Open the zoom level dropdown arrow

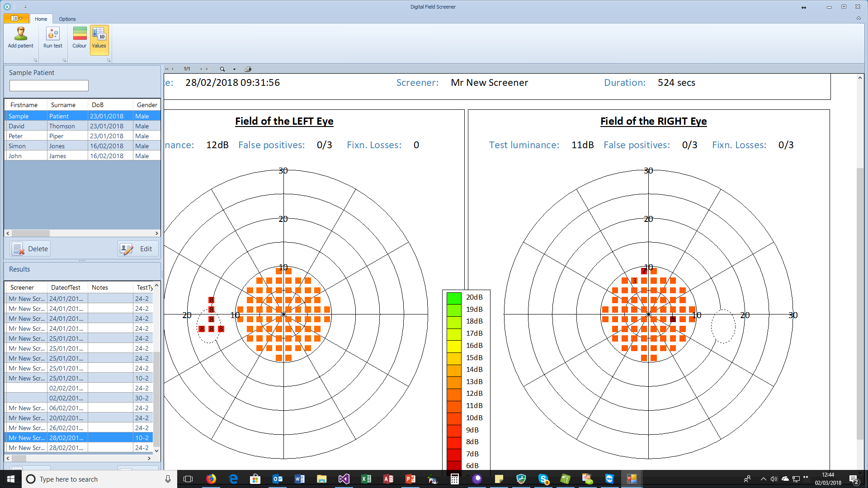[234, 69]
